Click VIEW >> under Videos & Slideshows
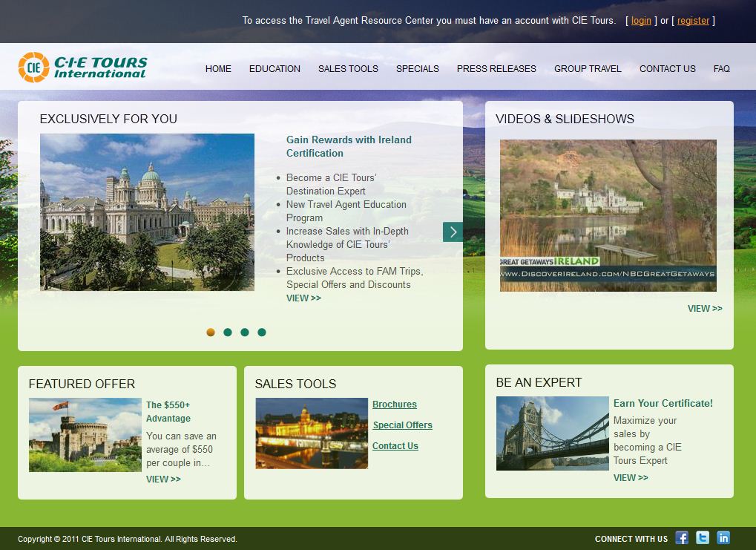 click(x=705, y=308)
